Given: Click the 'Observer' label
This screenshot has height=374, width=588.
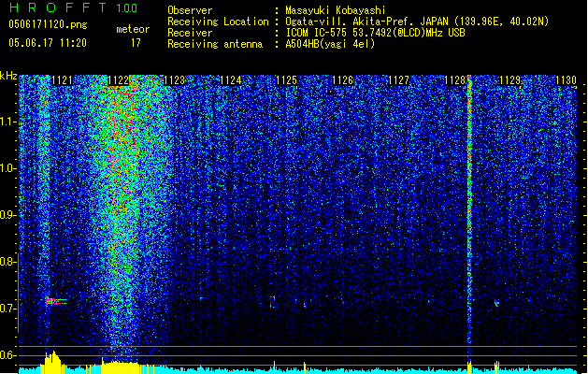Looking at the screenshot, I should 190,10.
